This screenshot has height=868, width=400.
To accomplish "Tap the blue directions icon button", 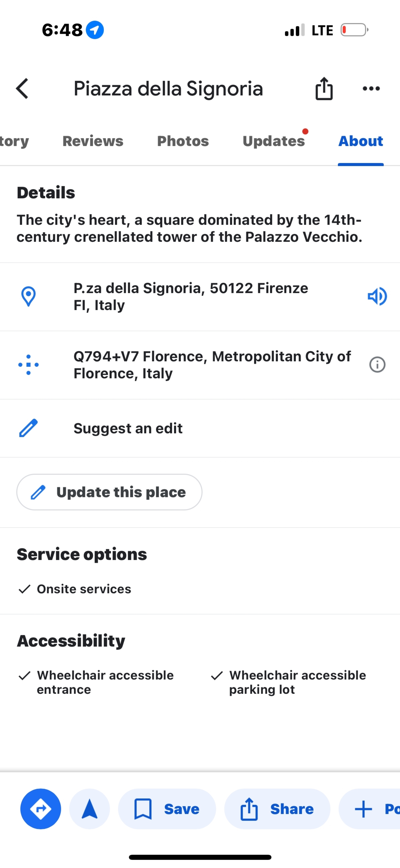I will click(41, 809).
